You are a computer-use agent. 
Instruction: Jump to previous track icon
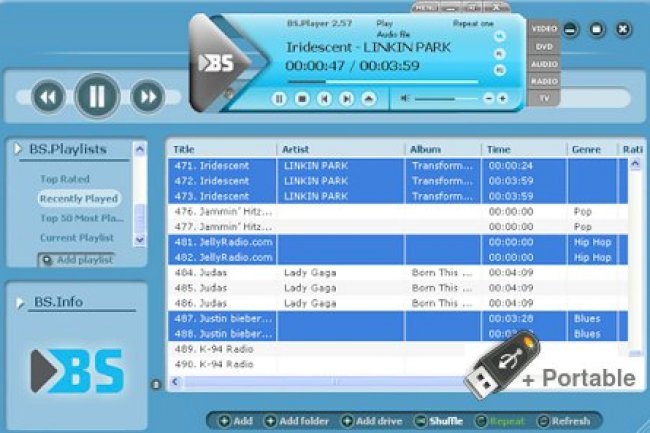tap(324, 99)
